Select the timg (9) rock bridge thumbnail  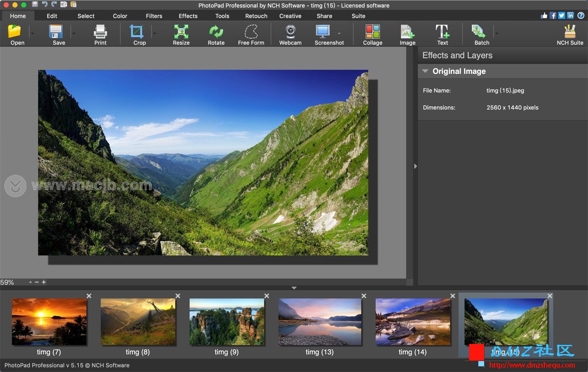227,322
